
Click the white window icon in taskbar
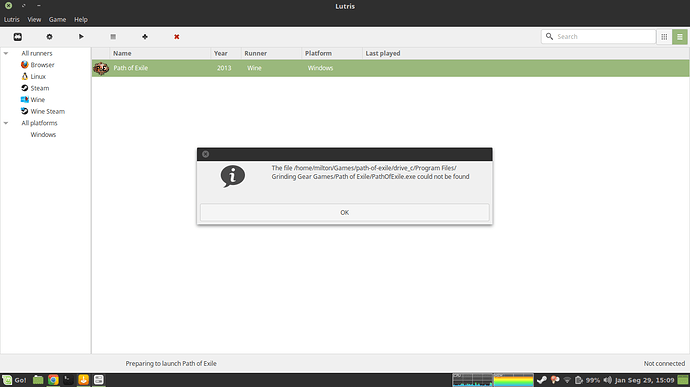99,380
